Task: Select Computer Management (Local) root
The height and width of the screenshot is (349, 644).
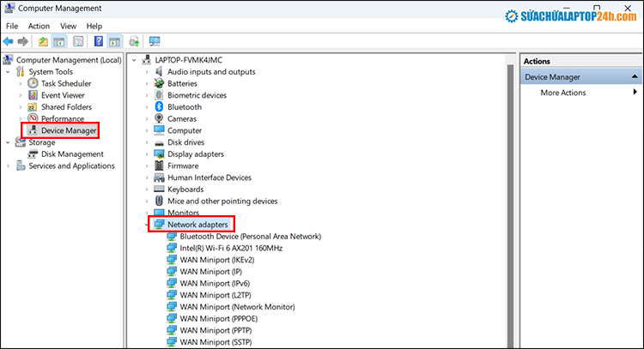Action: [x=69, y=60]
